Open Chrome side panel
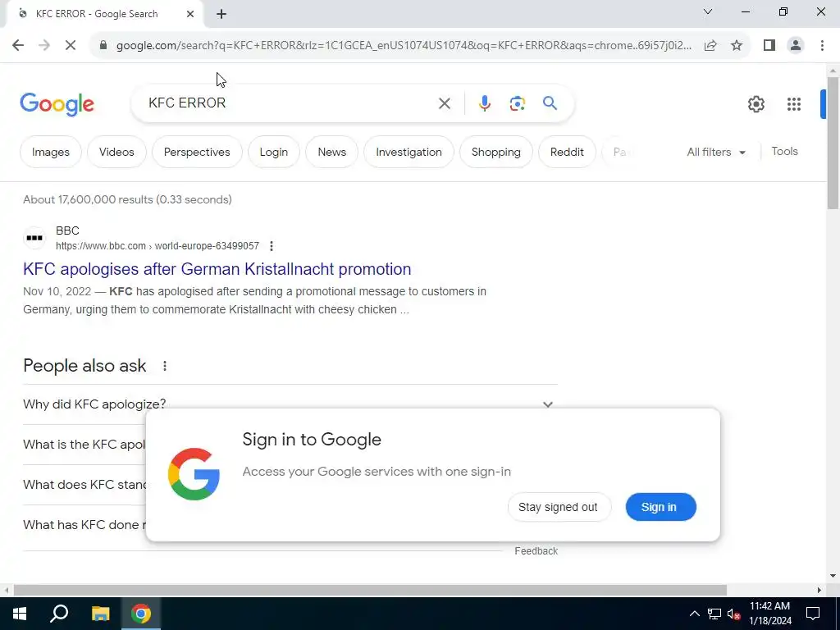Image resolution: width=840 pixels, height=630 pixels. 769,46
